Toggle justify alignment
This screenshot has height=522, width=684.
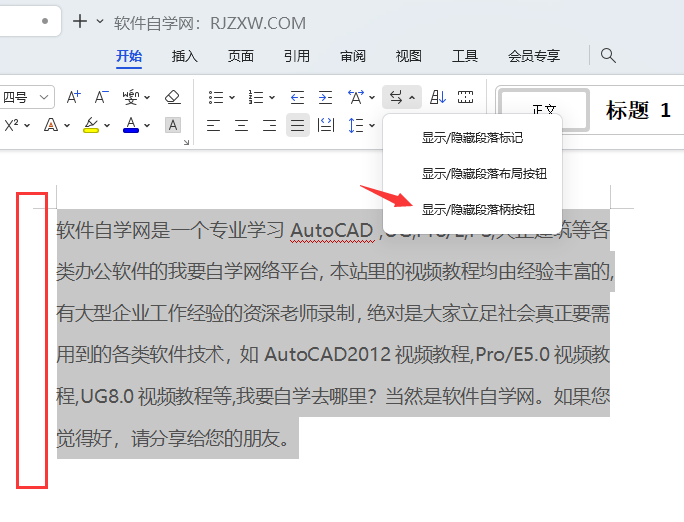(x=298, y=126)
